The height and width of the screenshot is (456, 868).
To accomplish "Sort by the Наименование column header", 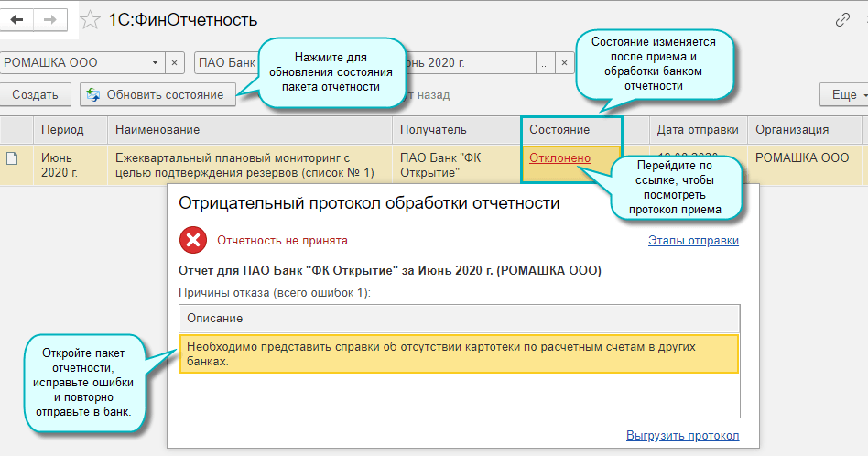I will (x=250, y=129).
